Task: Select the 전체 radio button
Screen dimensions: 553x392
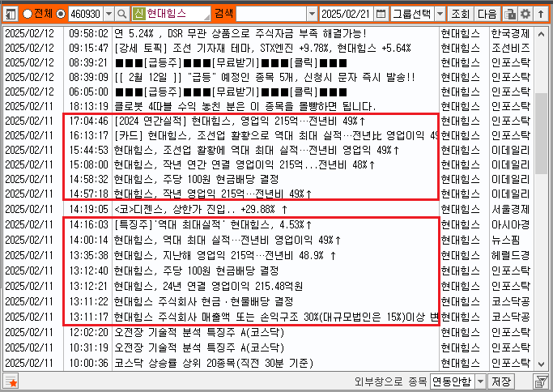Action: tap(28, 14)
